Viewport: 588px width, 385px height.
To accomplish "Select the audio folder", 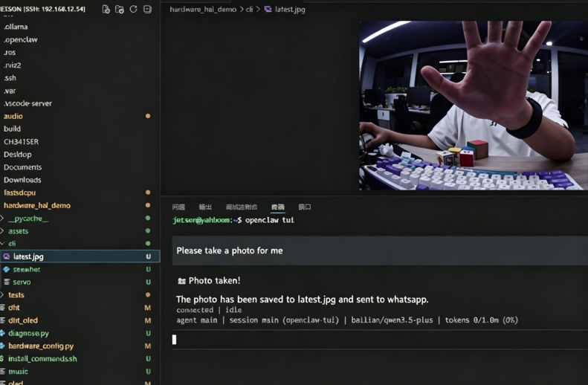I will pos(80,116).
